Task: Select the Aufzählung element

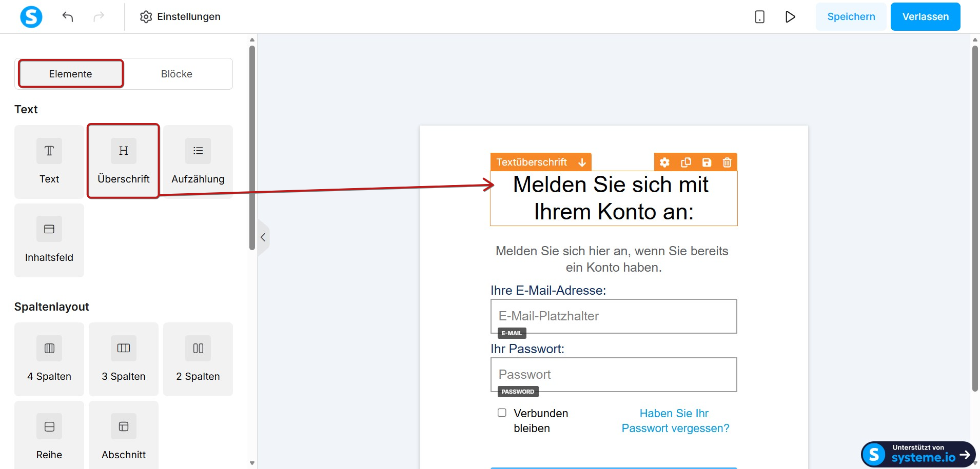Action: pos(198,161)
